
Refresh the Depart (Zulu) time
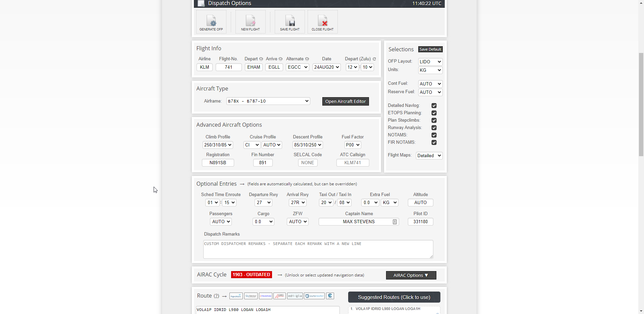(x=374, y=59)
